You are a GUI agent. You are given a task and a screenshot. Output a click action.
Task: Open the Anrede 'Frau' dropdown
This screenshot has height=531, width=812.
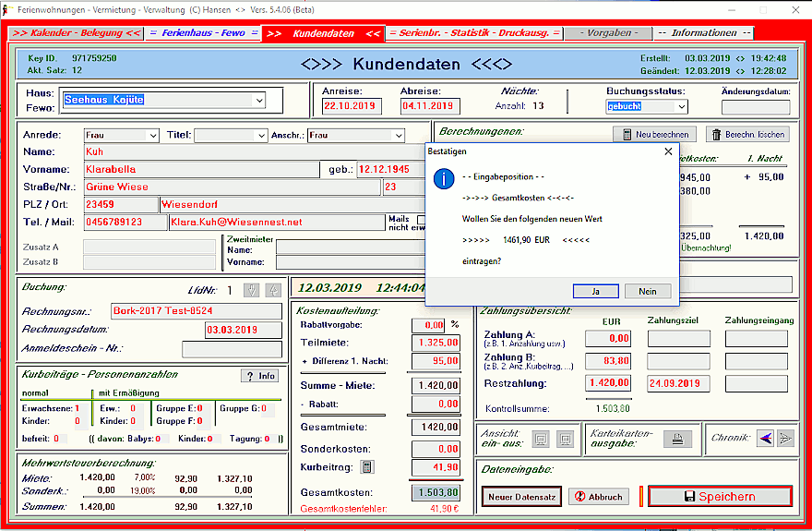pyautogui.click(x=152, y=136)
